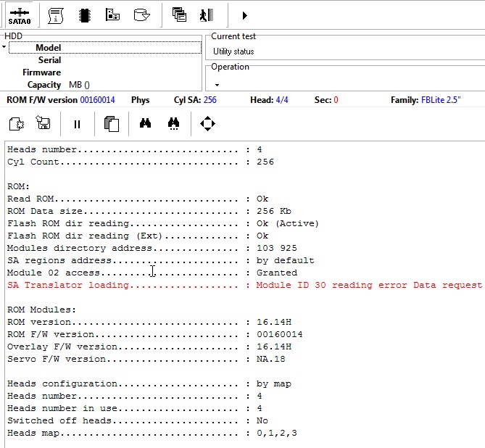Click the Serial label
The width and height of the screenshot is (485, 448).
point(49,60)
